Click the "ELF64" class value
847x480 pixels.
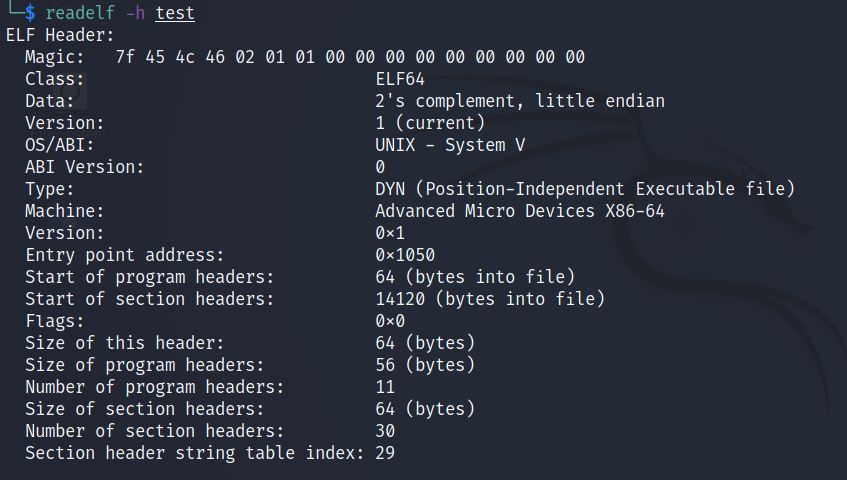click(x=400, y=79)
